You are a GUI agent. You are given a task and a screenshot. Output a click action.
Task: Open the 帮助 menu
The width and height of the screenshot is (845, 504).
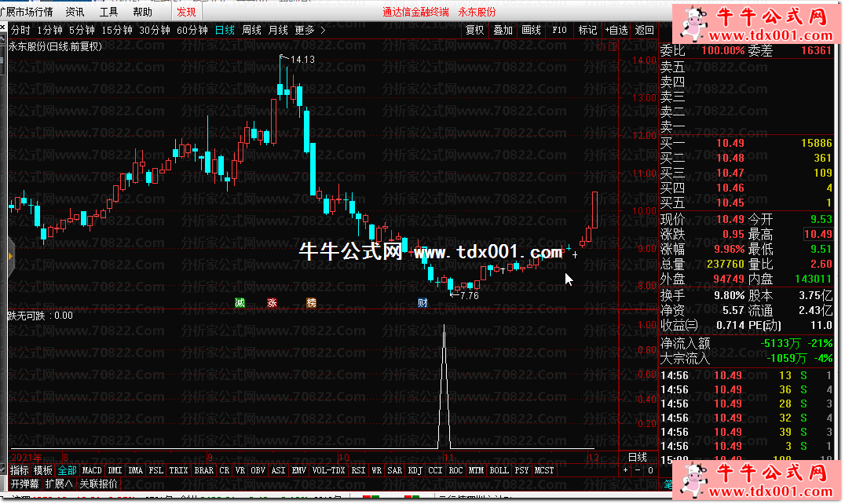142,12
